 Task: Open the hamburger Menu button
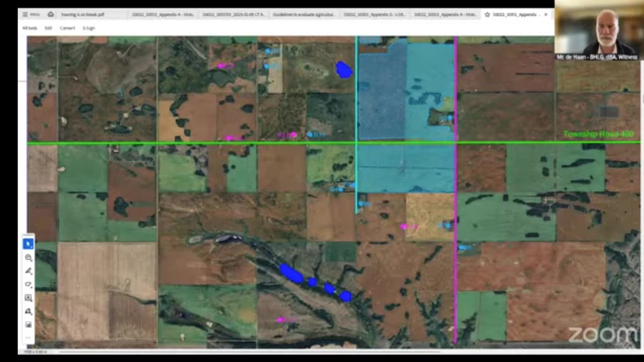pos(31,15)
